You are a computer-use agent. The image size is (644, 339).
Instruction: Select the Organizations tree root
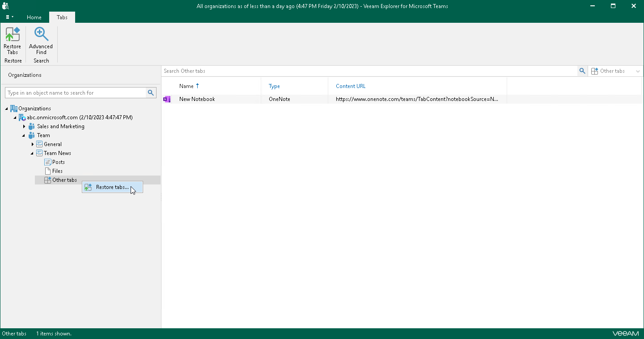(34, 109)
